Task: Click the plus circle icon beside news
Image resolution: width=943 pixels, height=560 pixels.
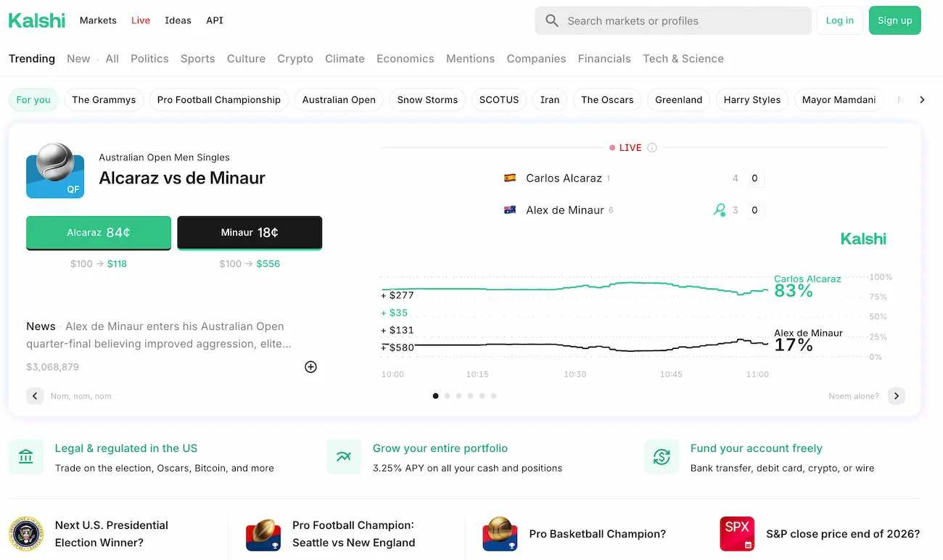Action: click(310, 367)
